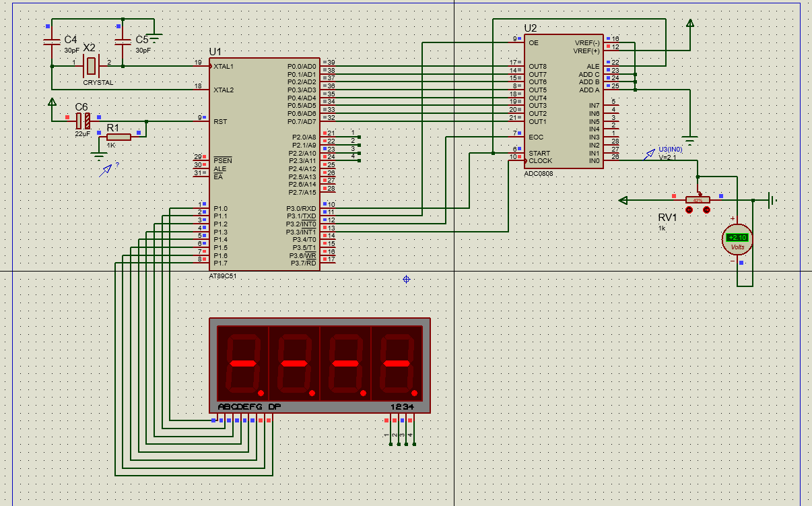The image size is (812, 506).
Task: Click the EOC pin label on U2
Action: coord(536,137)
